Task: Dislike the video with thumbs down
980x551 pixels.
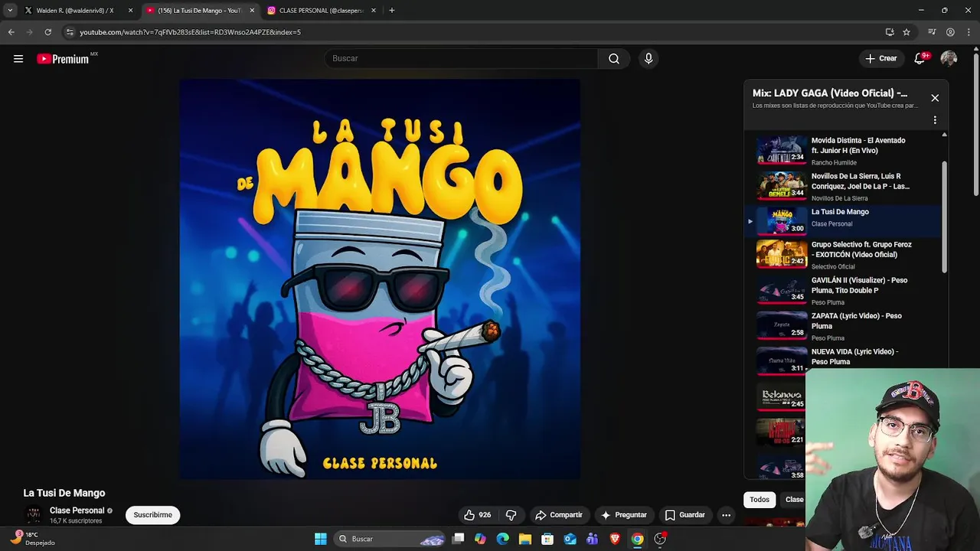Action: pyautogui.click(x=511, y=515)
